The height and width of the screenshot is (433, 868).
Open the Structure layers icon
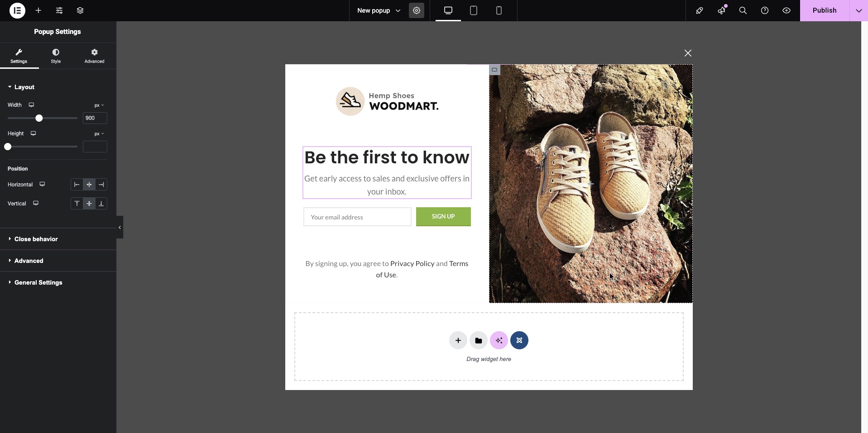[x=80, y=10]
